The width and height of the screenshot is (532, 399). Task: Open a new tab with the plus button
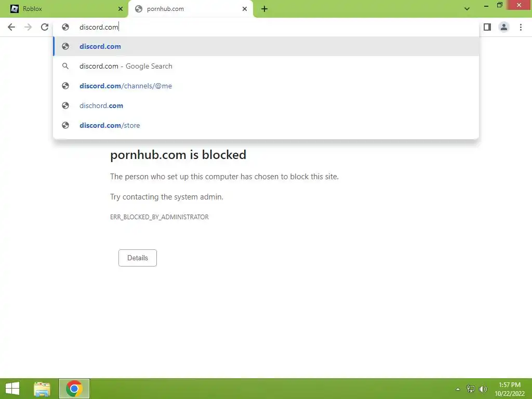click(264, 9)
